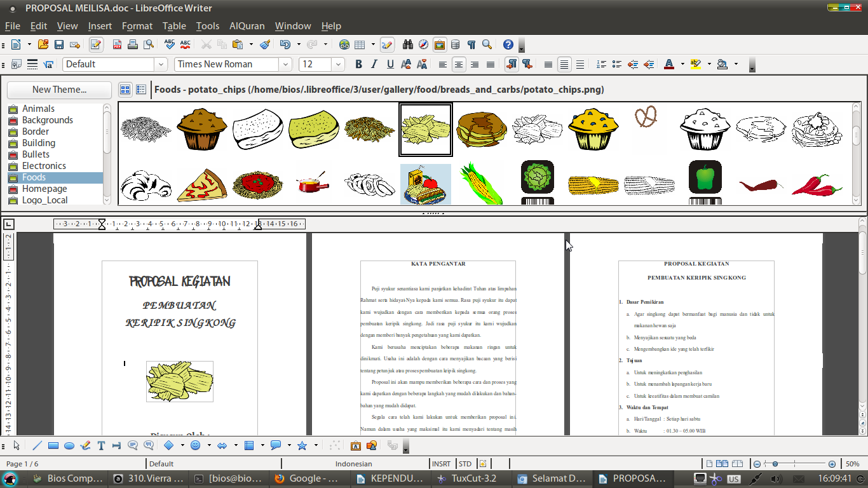Select the Line drawing tool
Viewport: 868px width, 488px height.
point(37,445)
